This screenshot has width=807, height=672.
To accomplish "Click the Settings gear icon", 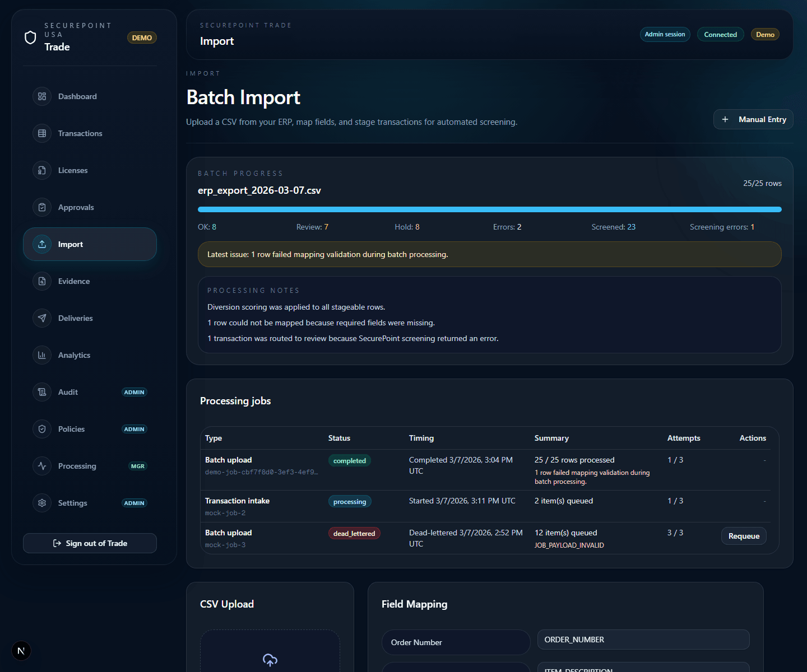I will point(42,503).
